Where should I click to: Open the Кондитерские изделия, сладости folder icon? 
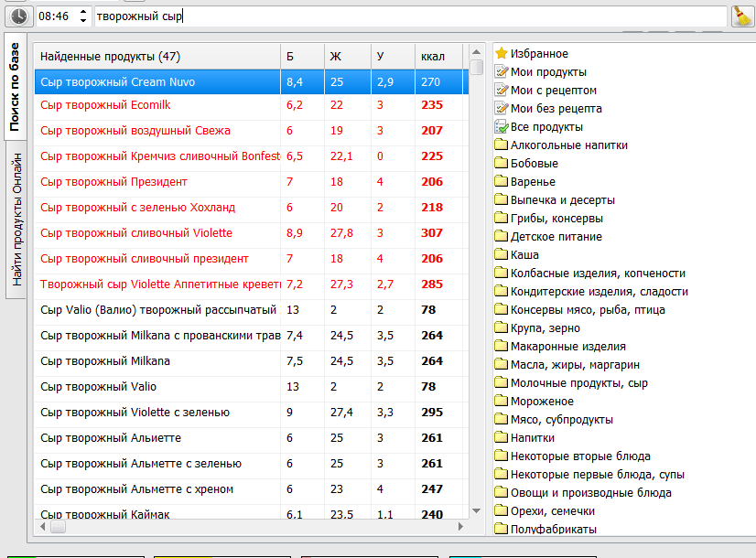click(502, 291)
